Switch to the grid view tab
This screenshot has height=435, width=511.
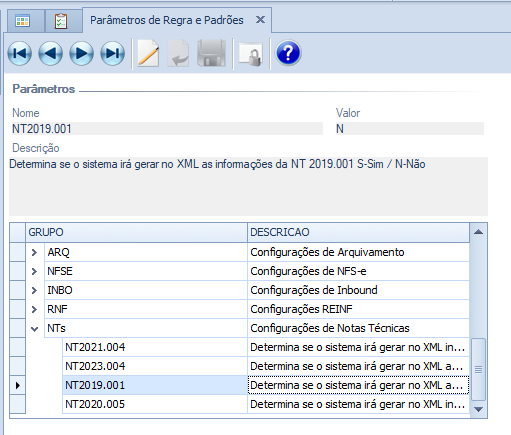[23, 21]
